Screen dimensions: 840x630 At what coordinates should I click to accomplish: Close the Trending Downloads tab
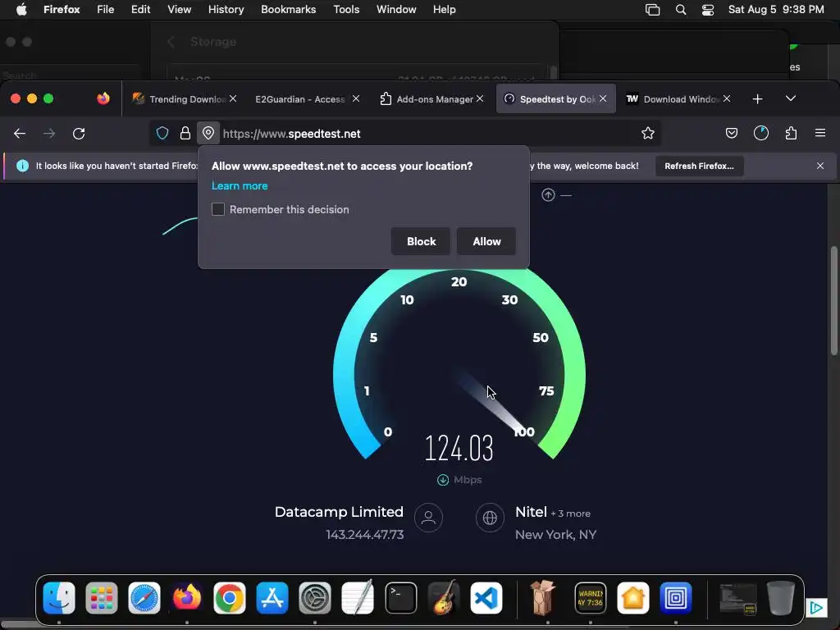pyautogui.click(x=233, y=98)
